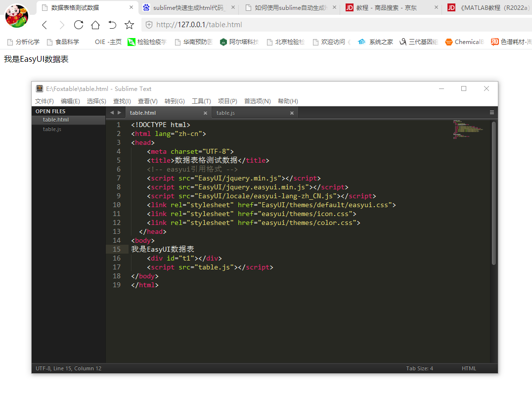Screen dimensions: 532x396
Task: Reload the current browser page
Action: click(78, 25)
